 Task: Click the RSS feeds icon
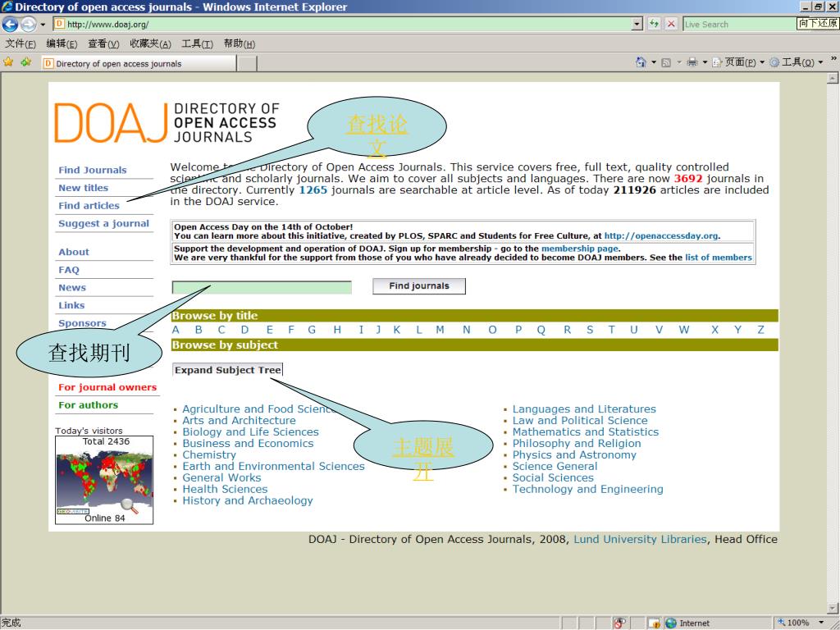tap(666, 62)
